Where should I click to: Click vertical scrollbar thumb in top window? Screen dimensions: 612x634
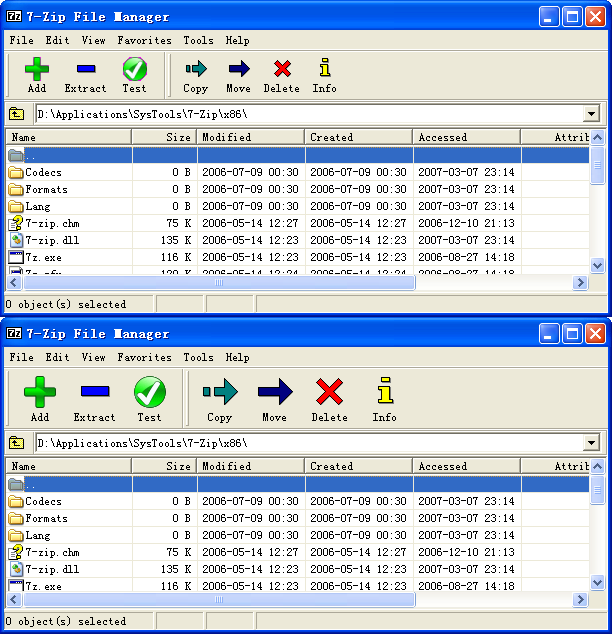pyautogui.click(x=597, y=165)
